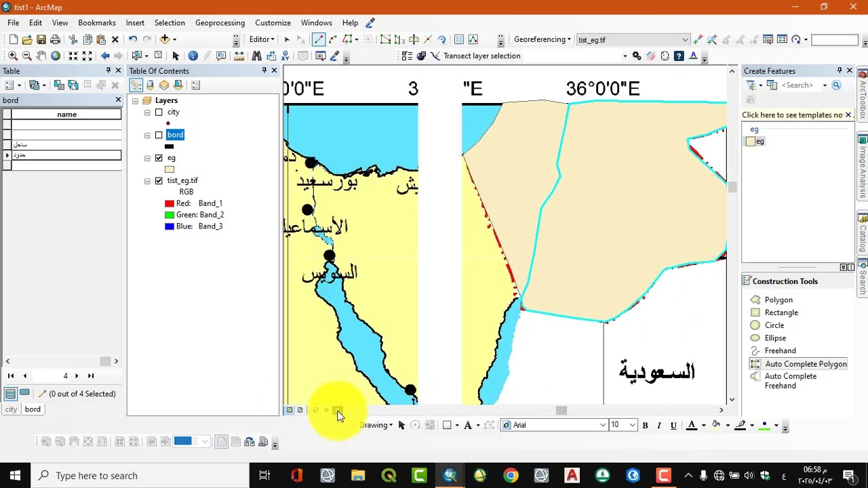This screenshot has width=868, height=488.
Task: Toggle italic text formatting
Action: [658, 425]
